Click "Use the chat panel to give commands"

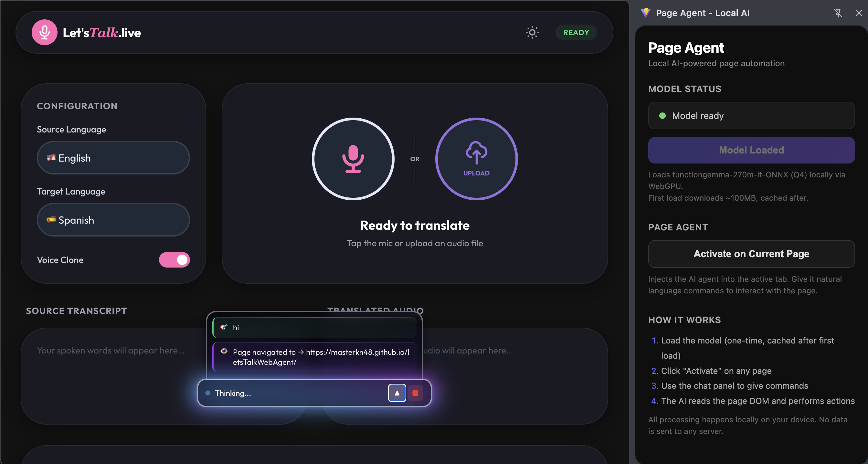(x=734, y=385)
